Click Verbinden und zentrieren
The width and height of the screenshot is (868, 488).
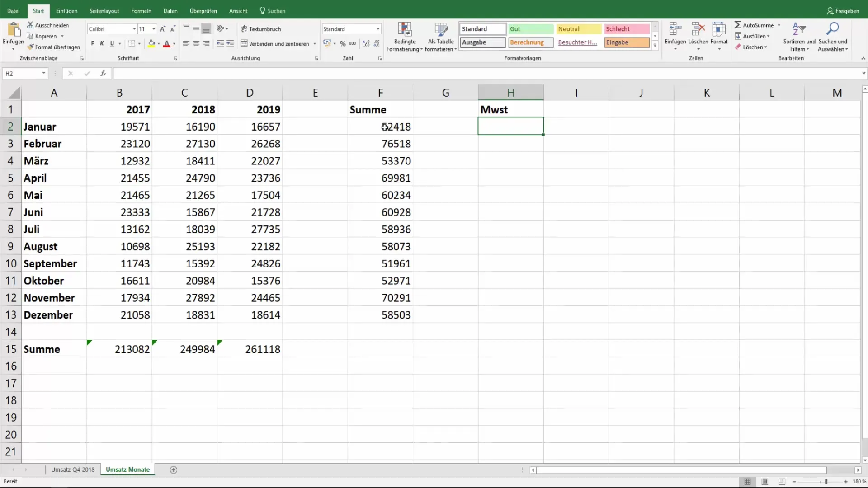pyautogui.click(x=275, y=44)
